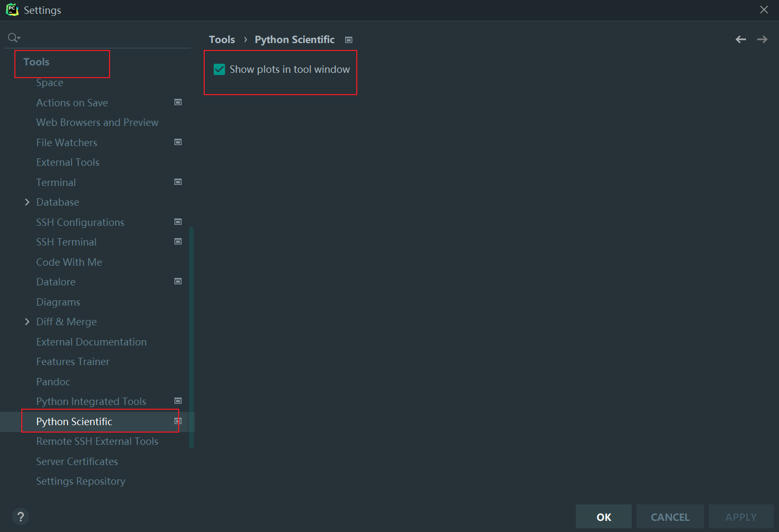
Task: Dismiss the dialog with Cancel
Action: click(669, 516)
